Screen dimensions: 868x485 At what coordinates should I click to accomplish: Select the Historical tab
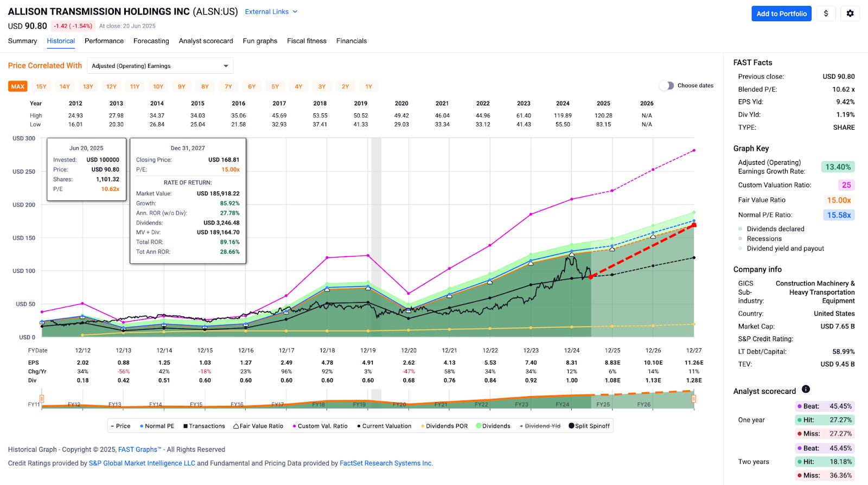point(61,41)
